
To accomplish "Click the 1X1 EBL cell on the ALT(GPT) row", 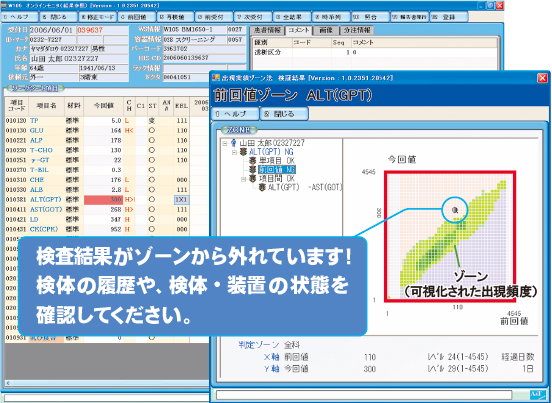I will click(x=182, y=200).
